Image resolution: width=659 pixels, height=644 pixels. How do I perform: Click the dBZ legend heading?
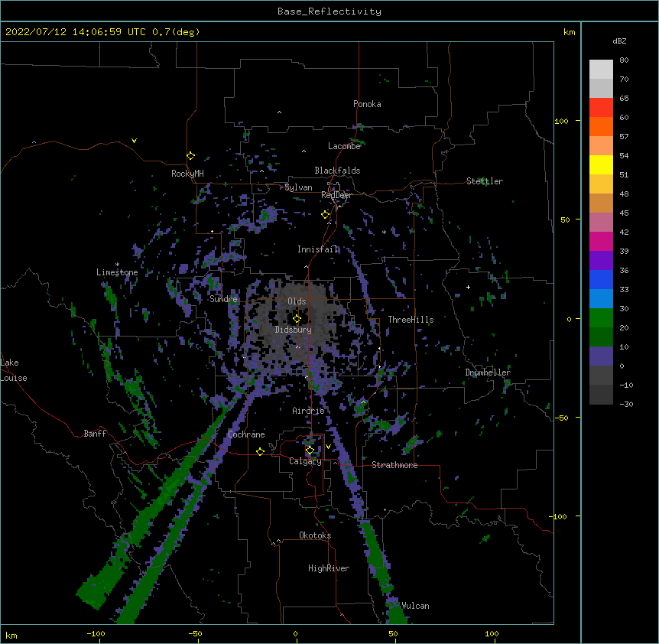pyautogui.click(x=619, y=41)
